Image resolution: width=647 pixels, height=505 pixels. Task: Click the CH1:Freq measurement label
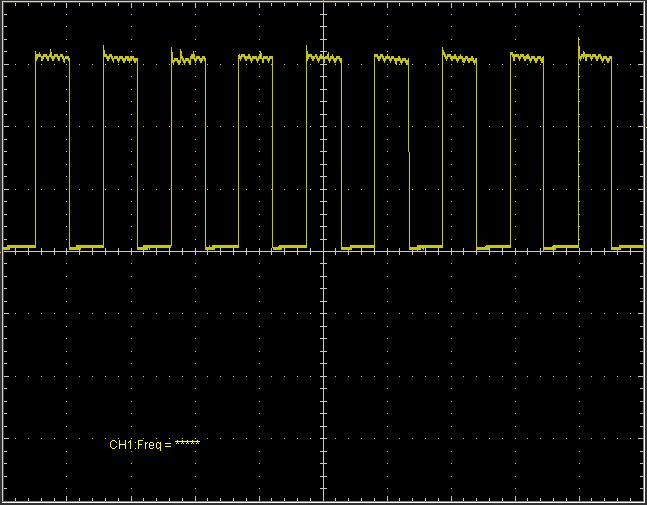point(139,443)
